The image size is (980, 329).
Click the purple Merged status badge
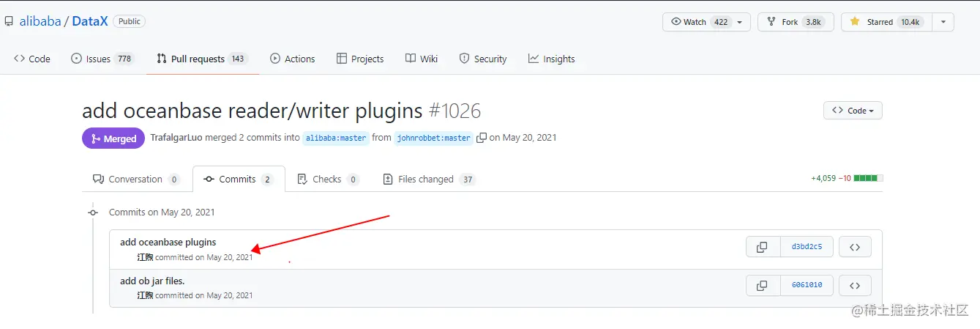pos(113,138)
